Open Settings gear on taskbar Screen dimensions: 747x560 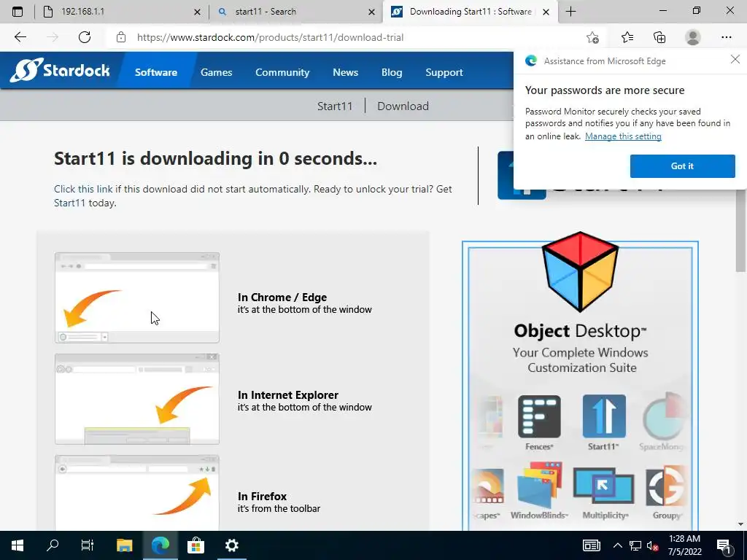231,545
